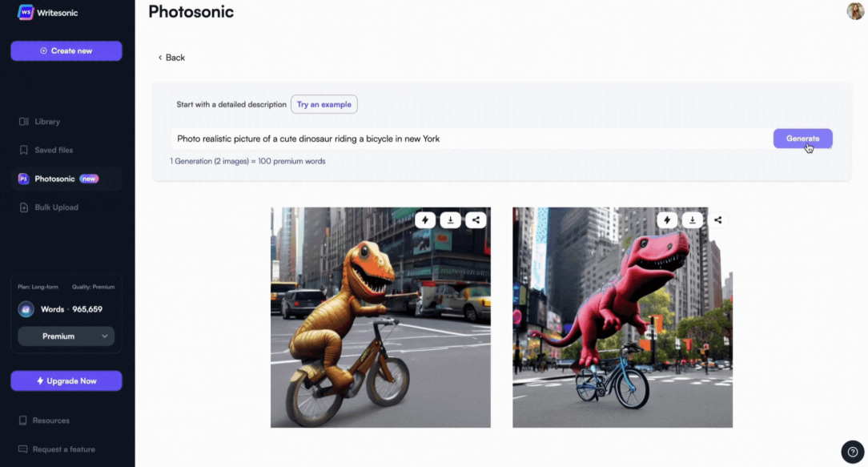Click the Generate button
This screenshot has width=868, height=467.
click(802, 139)
